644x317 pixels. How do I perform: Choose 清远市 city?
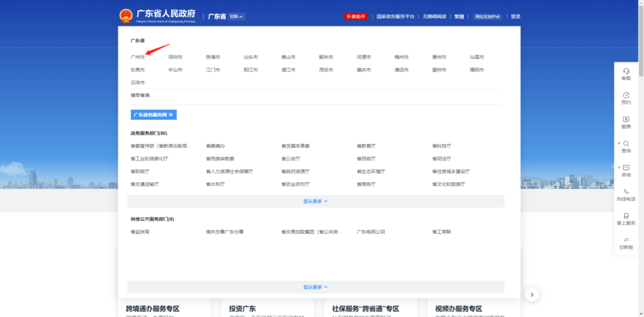click(401, 70)
